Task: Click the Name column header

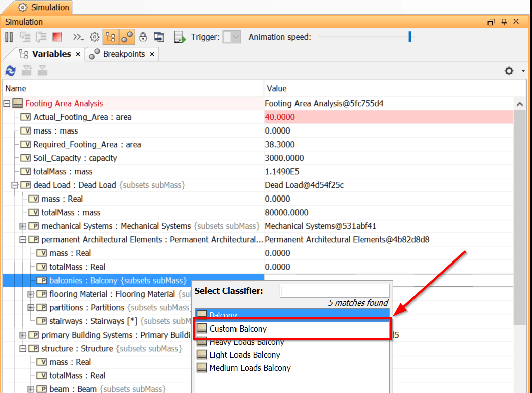Action: point(133,89)
